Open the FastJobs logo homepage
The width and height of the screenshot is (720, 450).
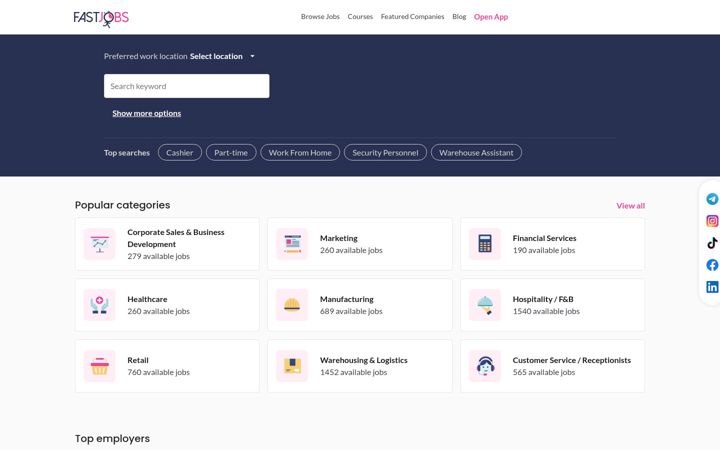click(101, 18)
